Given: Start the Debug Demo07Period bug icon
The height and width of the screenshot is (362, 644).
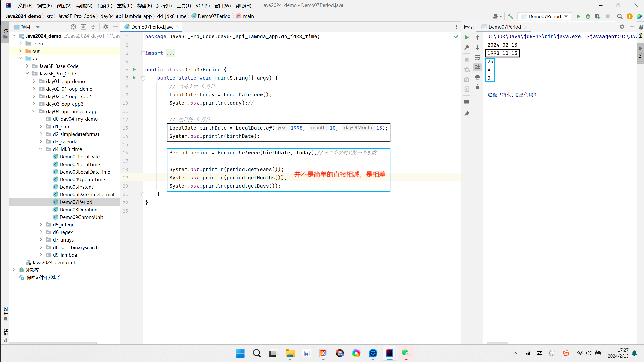Looking at the screenshot, I should 588,16.
